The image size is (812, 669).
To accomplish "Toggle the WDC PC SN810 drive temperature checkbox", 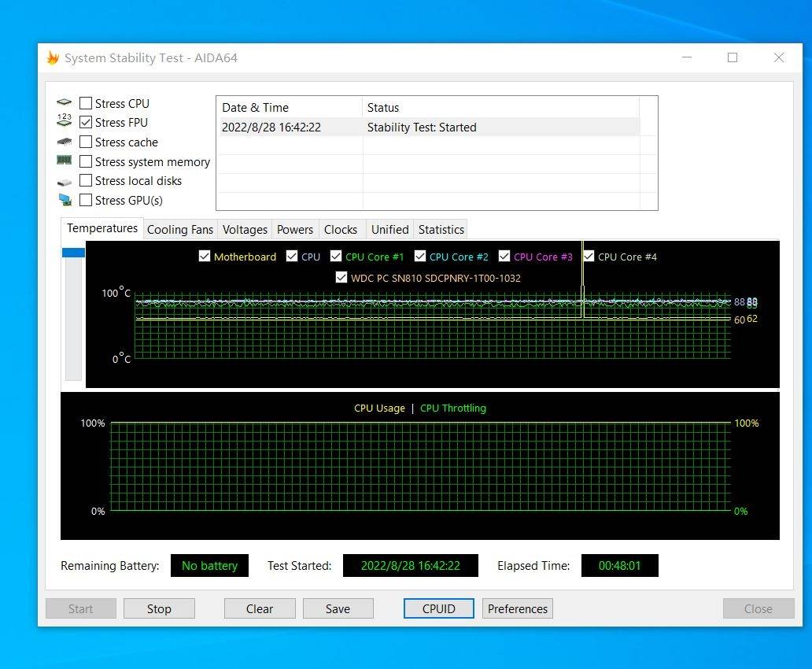I will click(341, 278).
